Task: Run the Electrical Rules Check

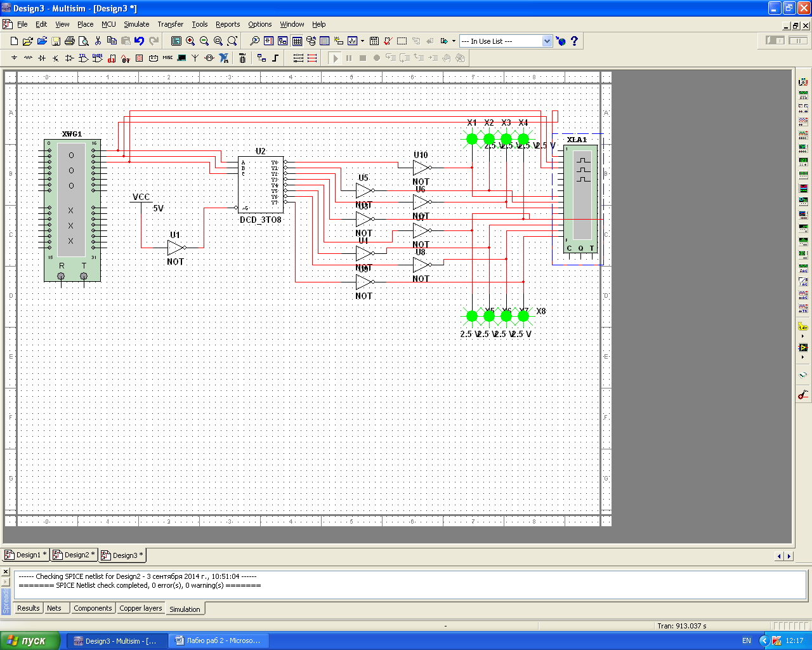Action: click(x=388, y=41)
